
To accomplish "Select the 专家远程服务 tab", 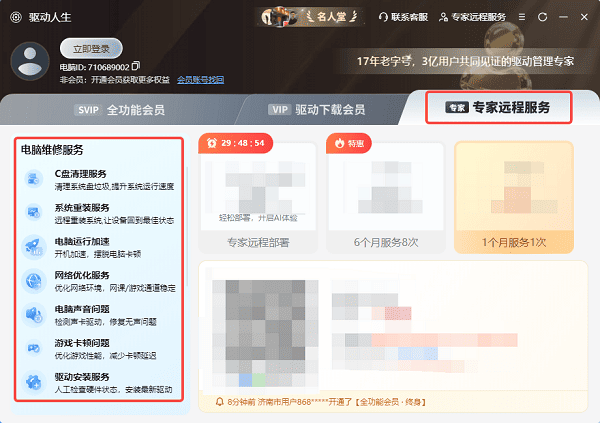I will point(499,108).
